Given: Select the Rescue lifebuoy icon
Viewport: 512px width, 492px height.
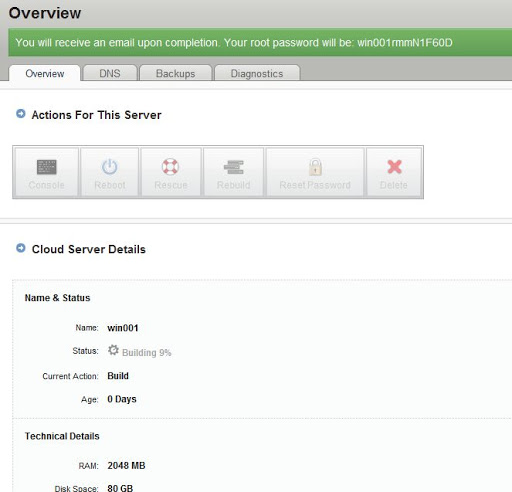Looking at the screenshot, I should click(x=170, y=167).
